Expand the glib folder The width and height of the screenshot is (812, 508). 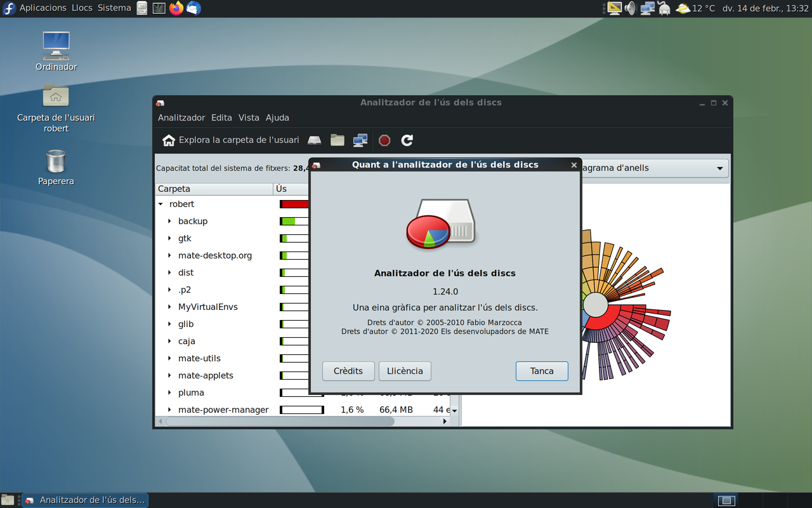[169, 324]
